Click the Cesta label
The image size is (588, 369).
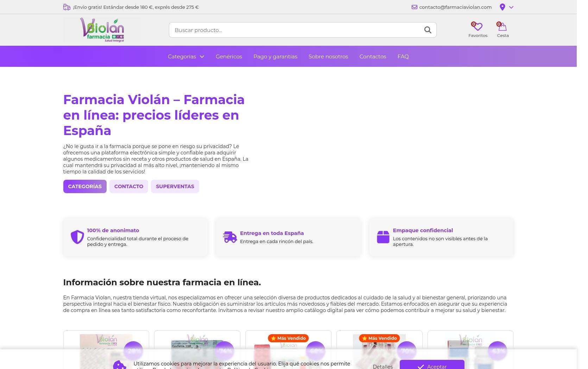point(502,36)
